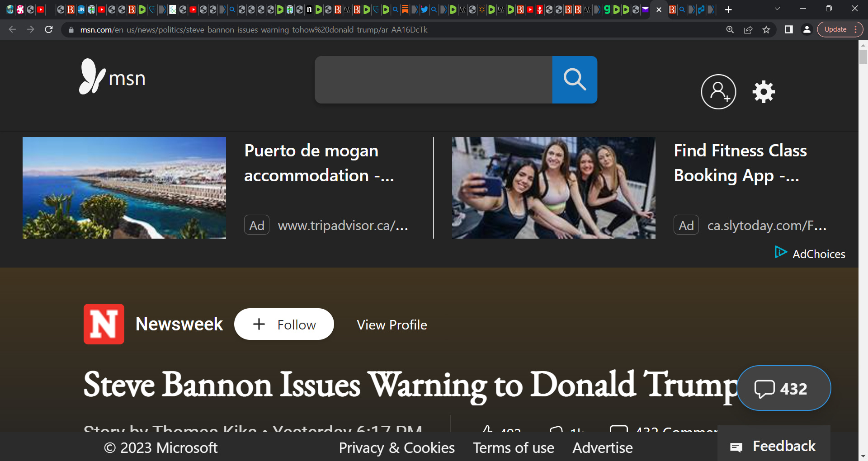Click the browser address bar URL
The image size is (868, 461).
coord(254,30)
